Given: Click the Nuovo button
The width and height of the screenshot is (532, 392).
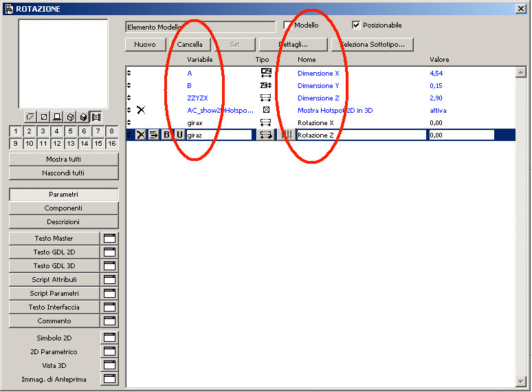Looking at the screenshot, I should tap(145, 45).
